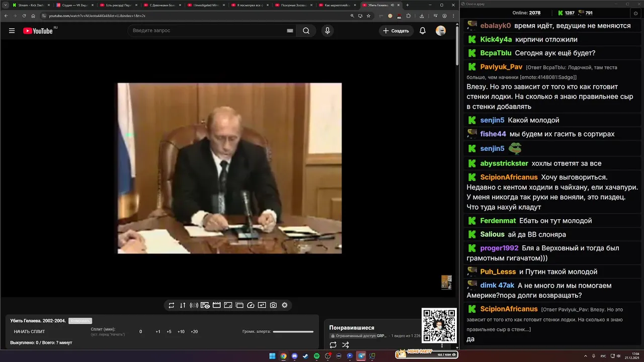Open Chrome from the taskbar

(283, 356)
